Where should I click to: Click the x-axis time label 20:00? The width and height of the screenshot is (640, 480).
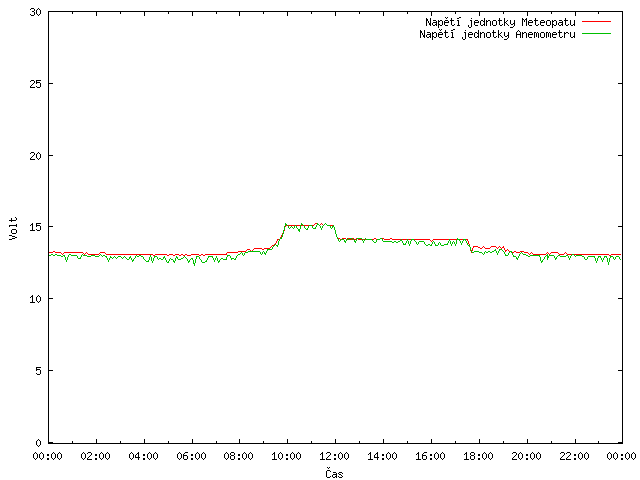pos(527,456)
